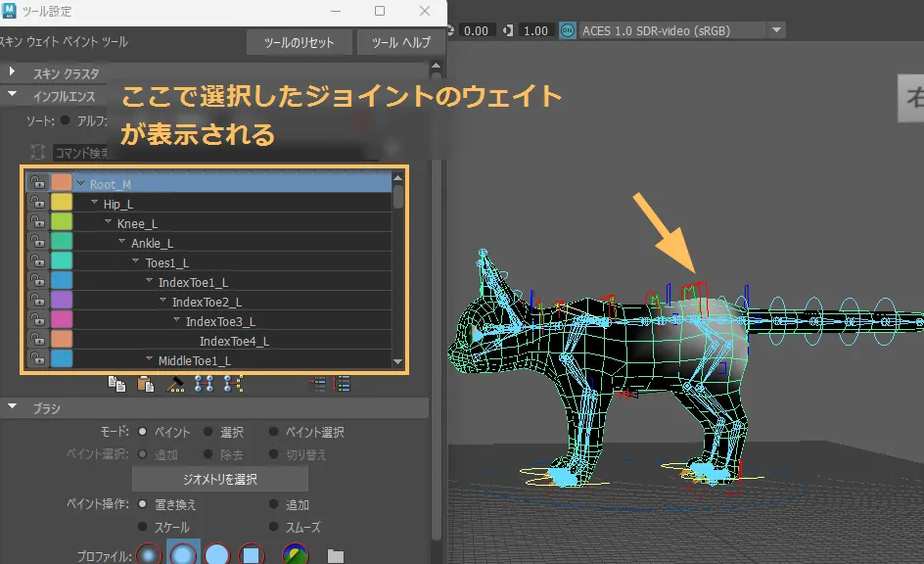Click the Paste weights icon
Image resolution: width=924 pixels, height=564 pixels.
pyautogui.click(x=146, y=385)
